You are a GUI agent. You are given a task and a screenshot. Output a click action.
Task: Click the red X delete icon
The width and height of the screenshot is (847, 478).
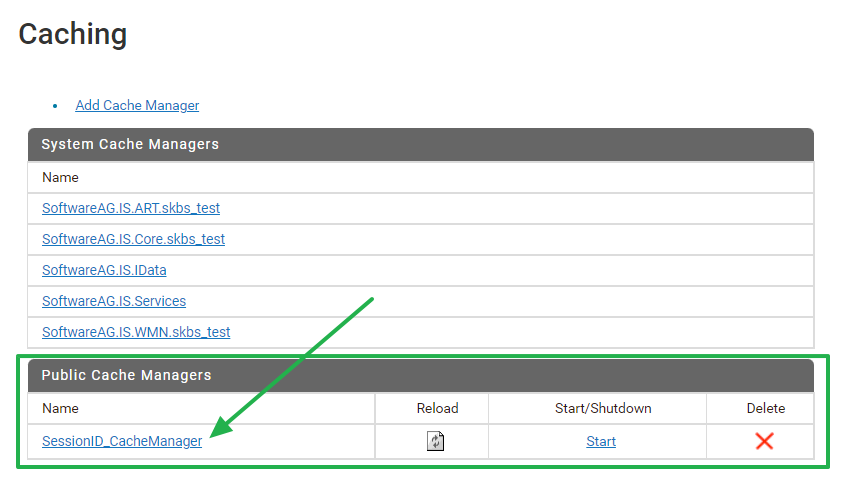click(x=764, y=441)
